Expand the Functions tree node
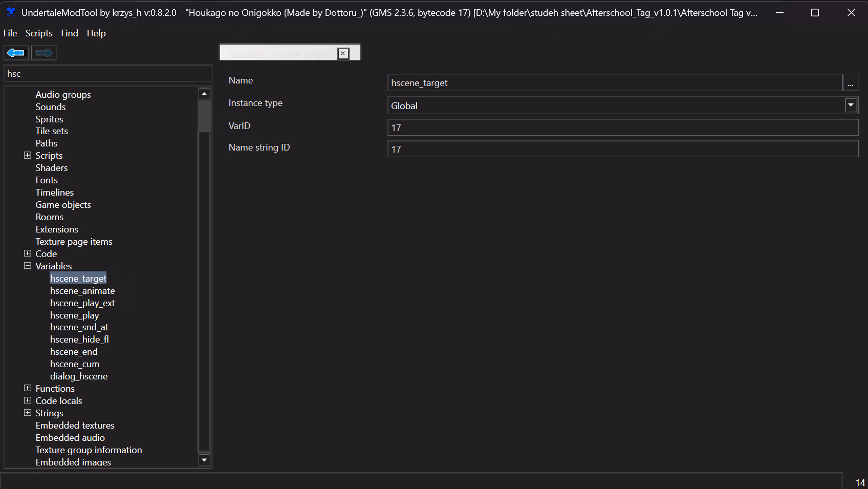Screen dimensions: 868x489 click(28, 388)
